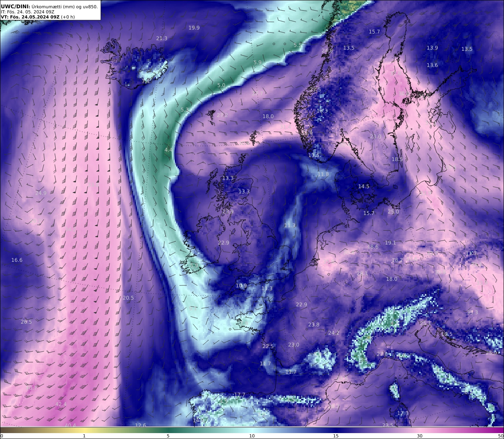The height and width of the screenshot is (439, 504).
Task: Click the colorbar tick label 1
Action: (84, 436)
